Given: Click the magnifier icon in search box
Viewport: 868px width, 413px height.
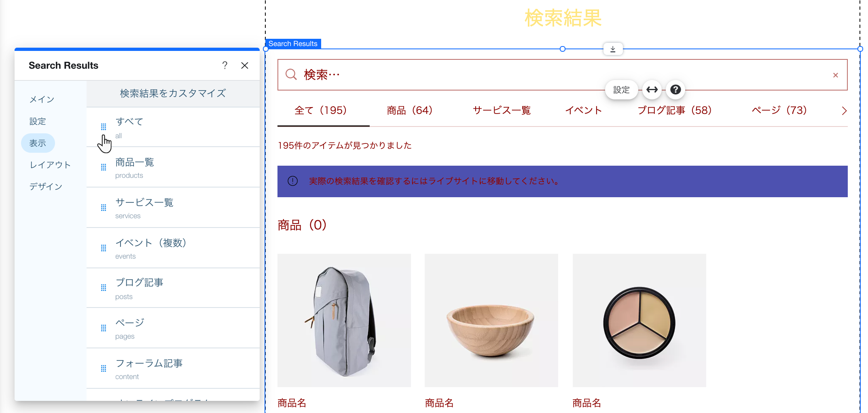Looking at the screenshot, I should click(291, 74).
